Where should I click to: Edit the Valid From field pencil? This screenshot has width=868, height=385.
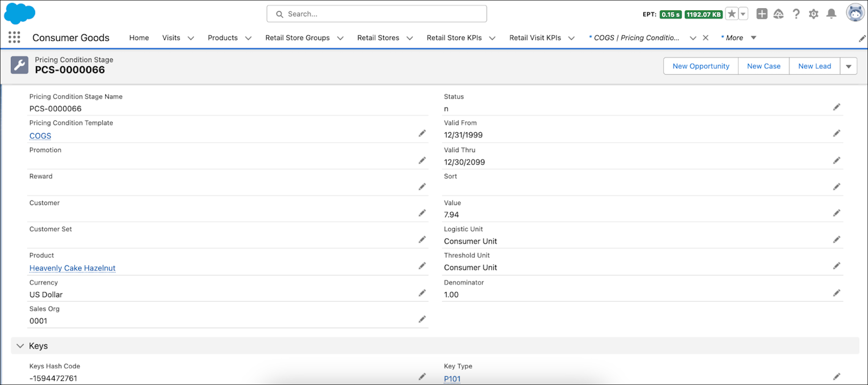coord(837,133)
